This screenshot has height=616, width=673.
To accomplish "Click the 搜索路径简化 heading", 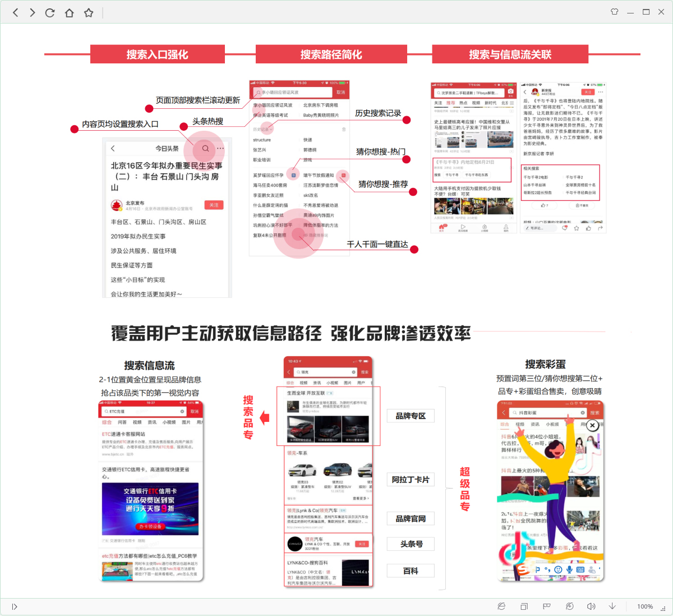I will pyautogui.click(x=331, y=54).
